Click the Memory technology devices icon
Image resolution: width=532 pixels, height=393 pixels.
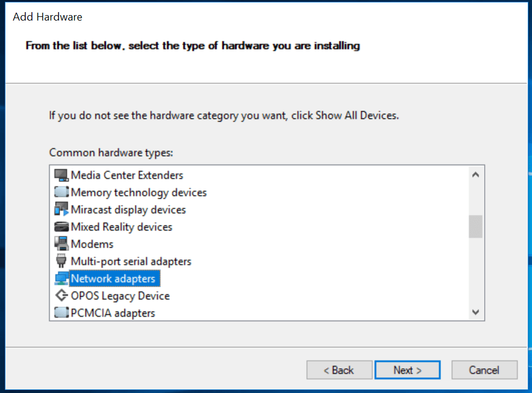point(60,192)
